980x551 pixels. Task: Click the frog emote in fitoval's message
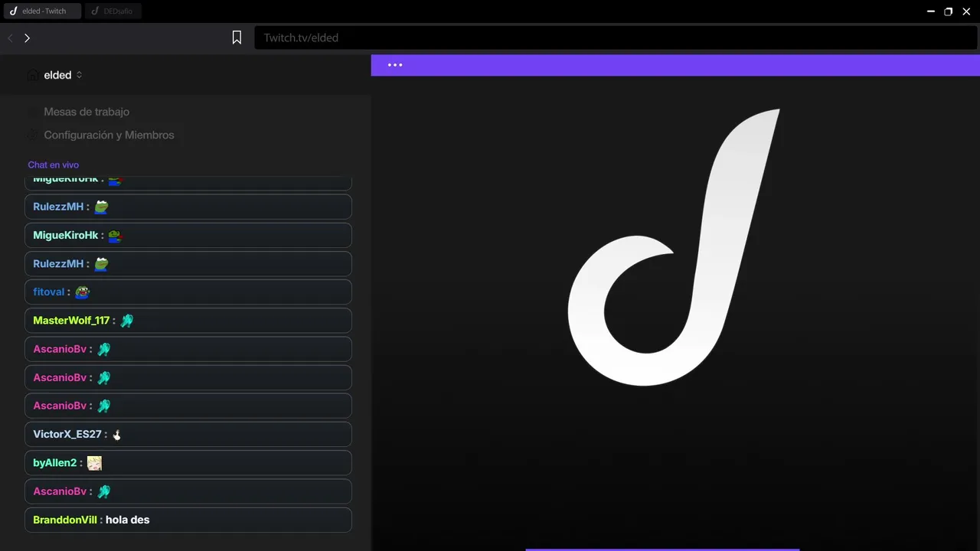pyautogui.click(x=82, y=292)
